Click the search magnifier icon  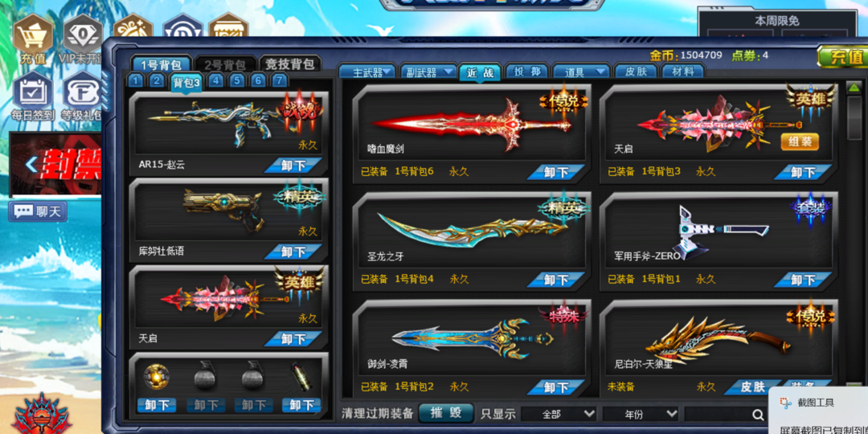(758, 414)
